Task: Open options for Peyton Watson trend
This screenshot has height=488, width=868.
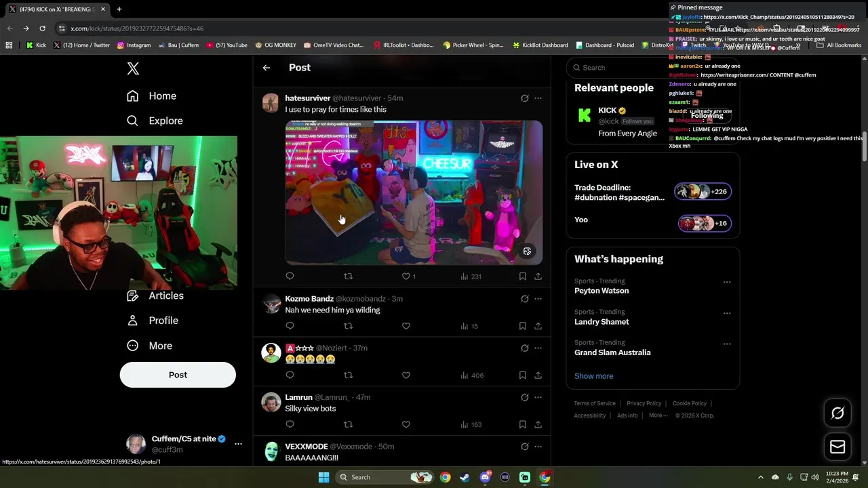Action: [727, 282]
